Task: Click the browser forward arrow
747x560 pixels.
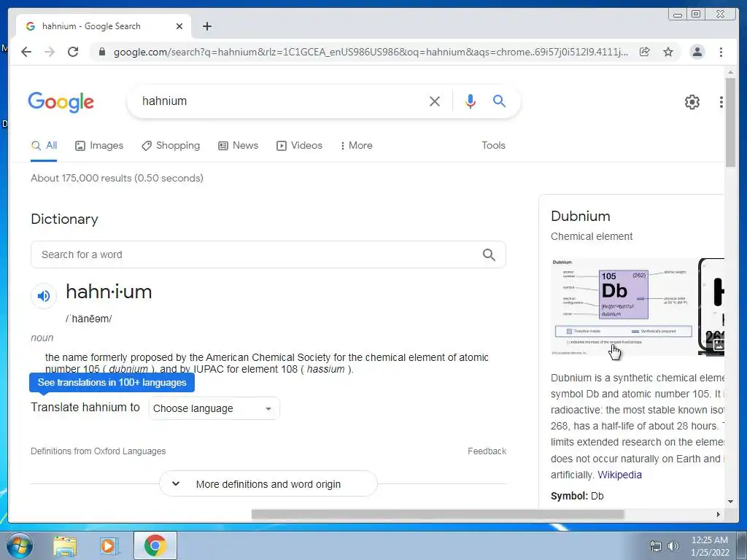Action: point(50,52)
